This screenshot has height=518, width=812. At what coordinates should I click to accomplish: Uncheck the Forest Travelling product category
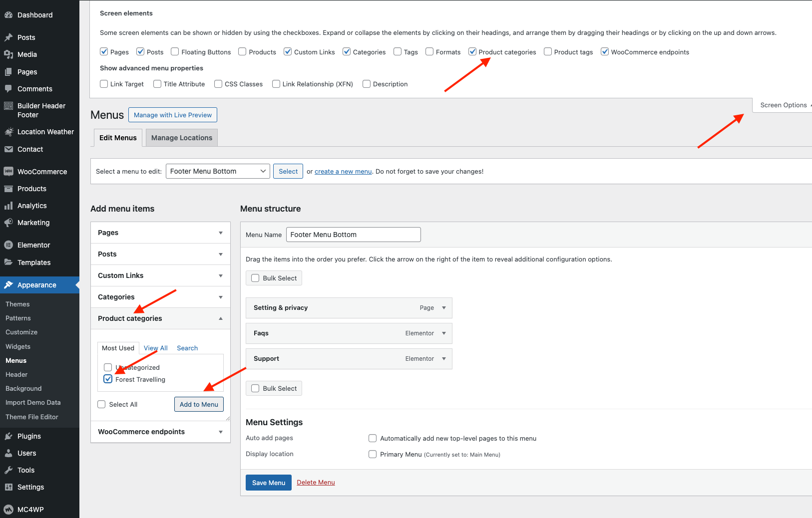[108, 379]
